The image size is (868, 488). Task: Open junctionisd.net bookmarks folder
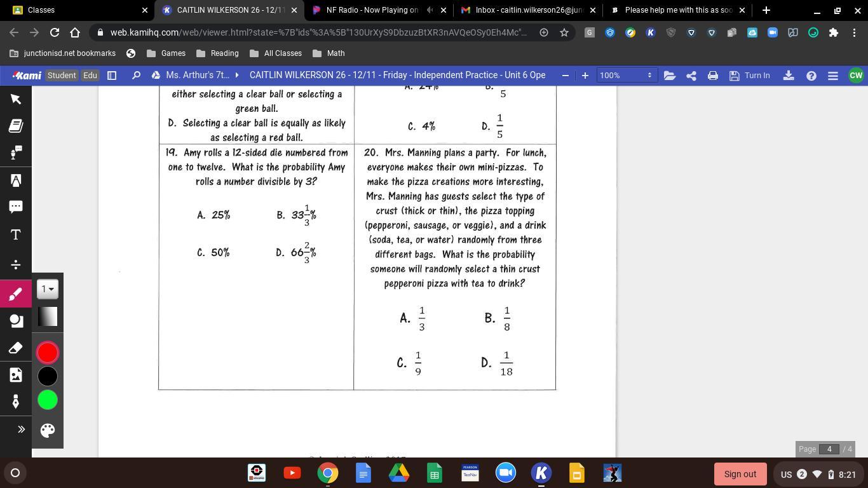tap(62, 53)
